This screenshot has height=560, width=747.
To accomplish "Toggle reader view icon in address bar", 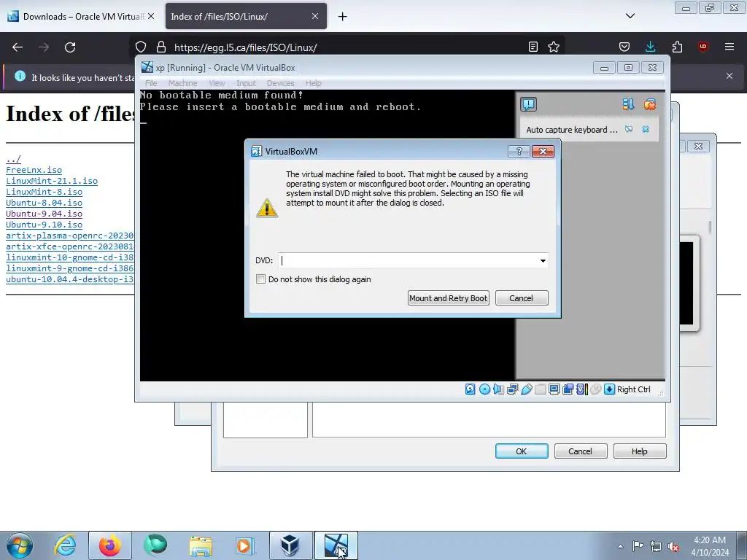I will pyautogui.click(x=533, y=47).
